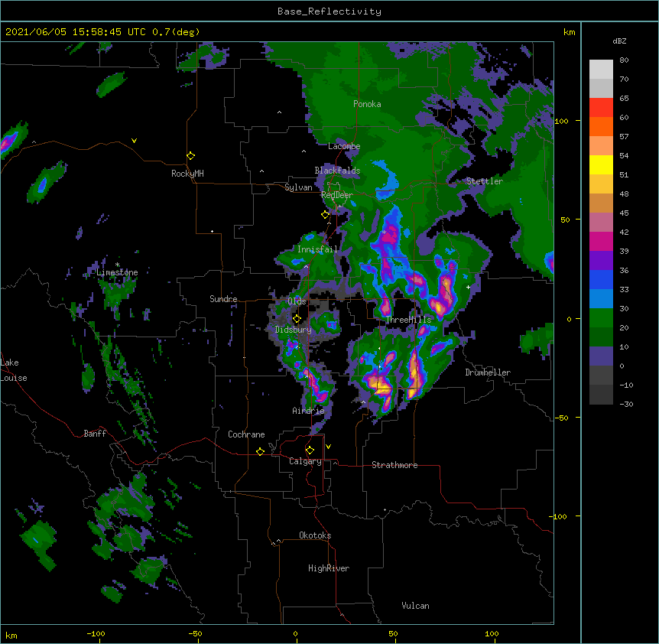Click the Okotoks city label
The height and width of the screenshot is (644, 659).
(315, 535)
